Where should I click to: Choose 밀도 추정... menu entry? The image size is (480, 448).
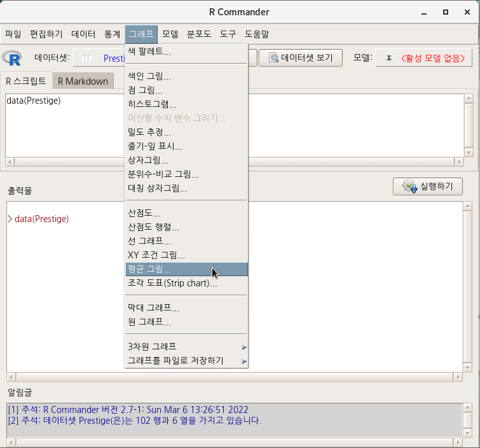click(186, 132)
